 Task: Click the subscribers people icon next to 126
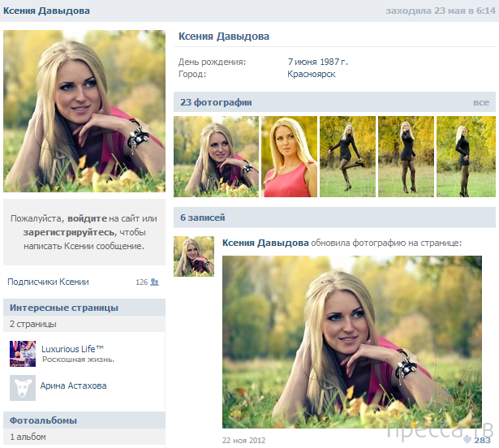[154, 282]
